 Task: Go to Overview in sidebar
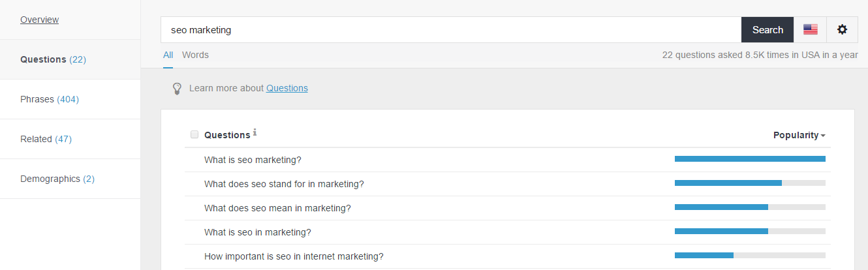39,20
